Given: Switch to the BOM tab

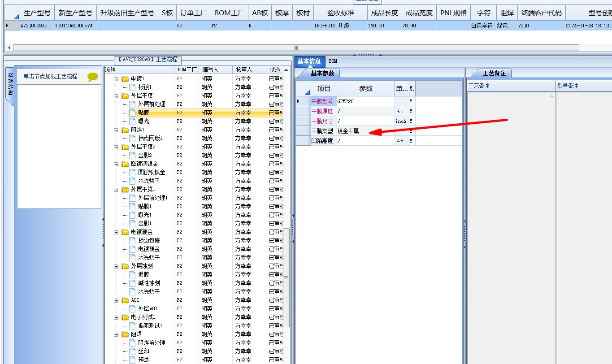Looking at the screenshot, I should pos(333,61).
